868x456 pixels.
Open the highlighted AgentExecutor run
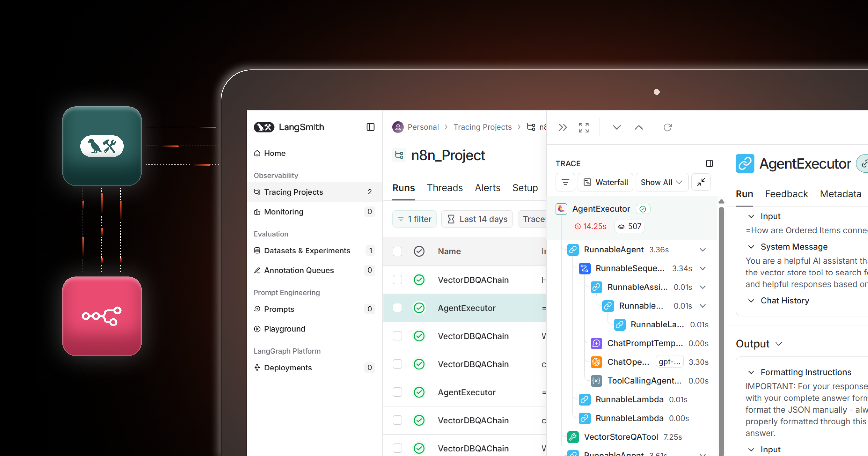pos(466,308)
